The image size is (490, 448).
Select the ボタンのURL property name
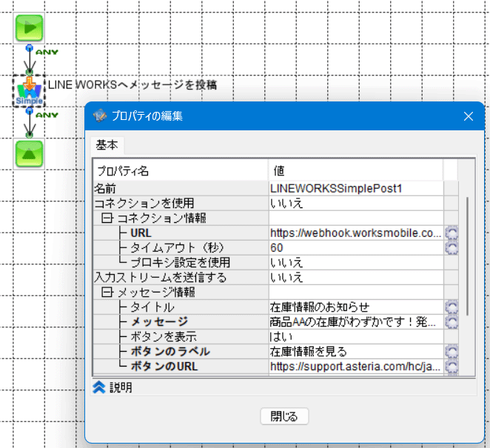[164, 367]
